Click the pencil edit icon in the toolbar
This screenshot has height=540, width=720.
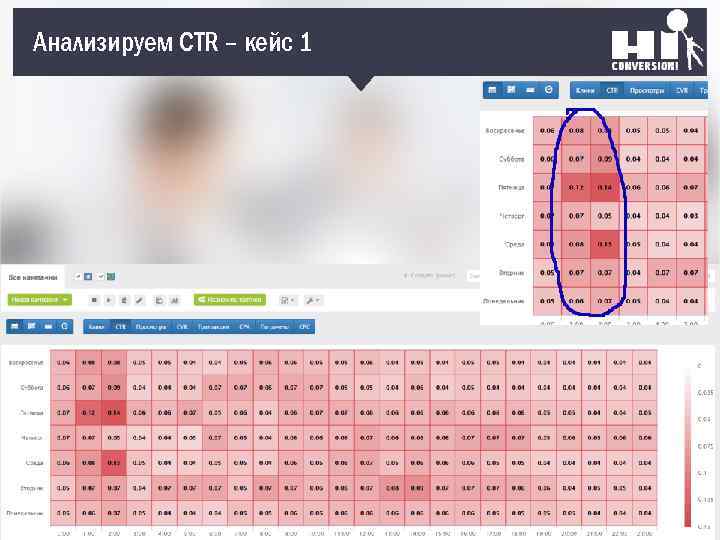(140, 300)
